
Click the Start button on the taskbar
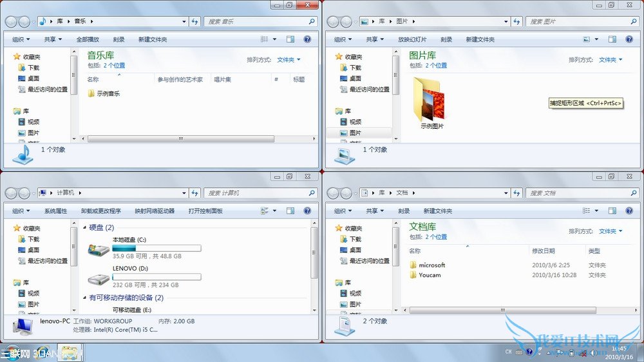pyautogui.click(x=12, y=354)
